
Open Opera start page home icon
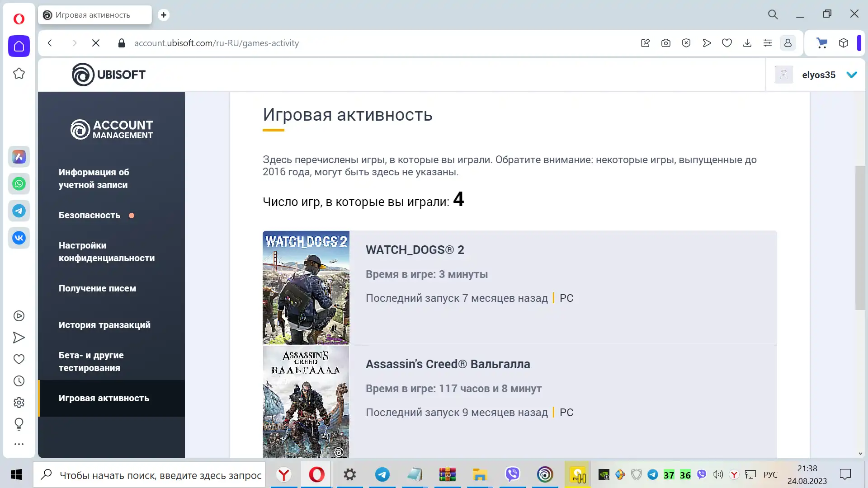coord(19,46)
